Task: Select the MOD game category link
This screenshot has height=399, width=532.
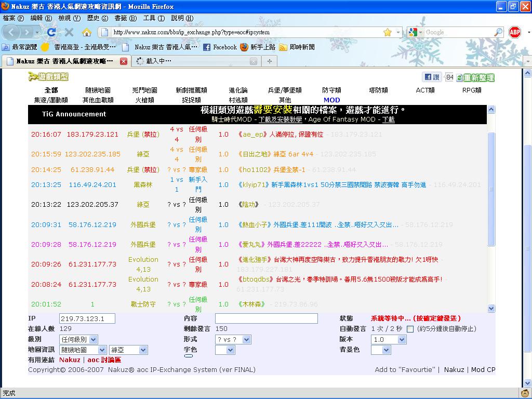Action: pos(331,100)
